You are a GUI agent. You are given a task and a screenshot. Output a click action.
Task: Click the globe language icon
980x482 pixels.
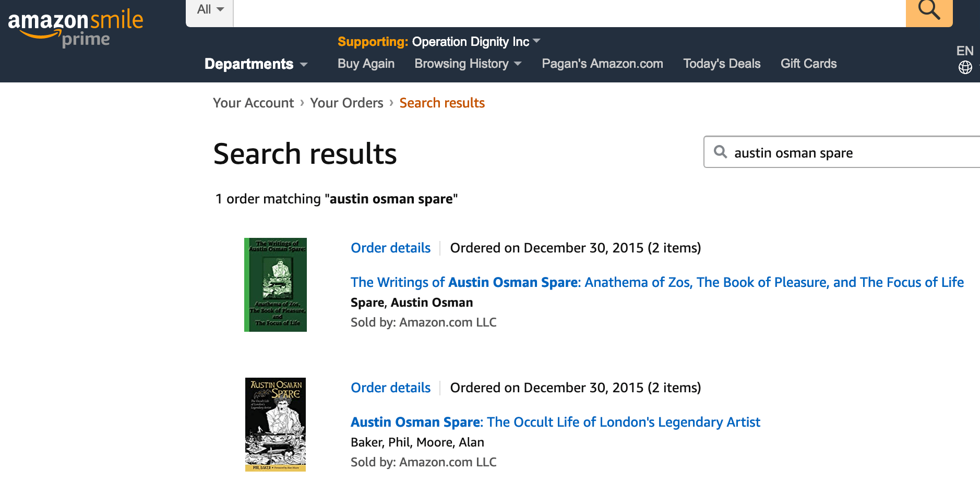[965, 67]
